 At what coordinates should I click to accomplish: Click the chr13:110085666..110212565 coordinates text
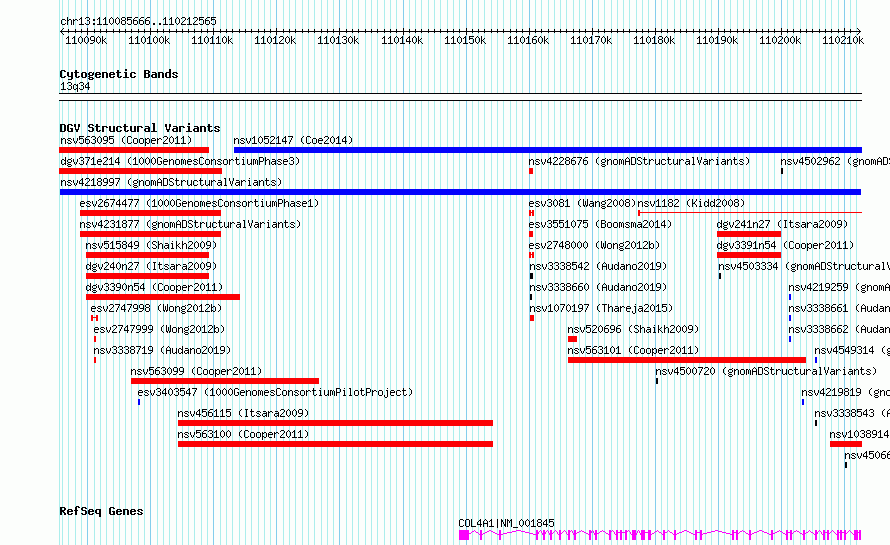(138, 22)
